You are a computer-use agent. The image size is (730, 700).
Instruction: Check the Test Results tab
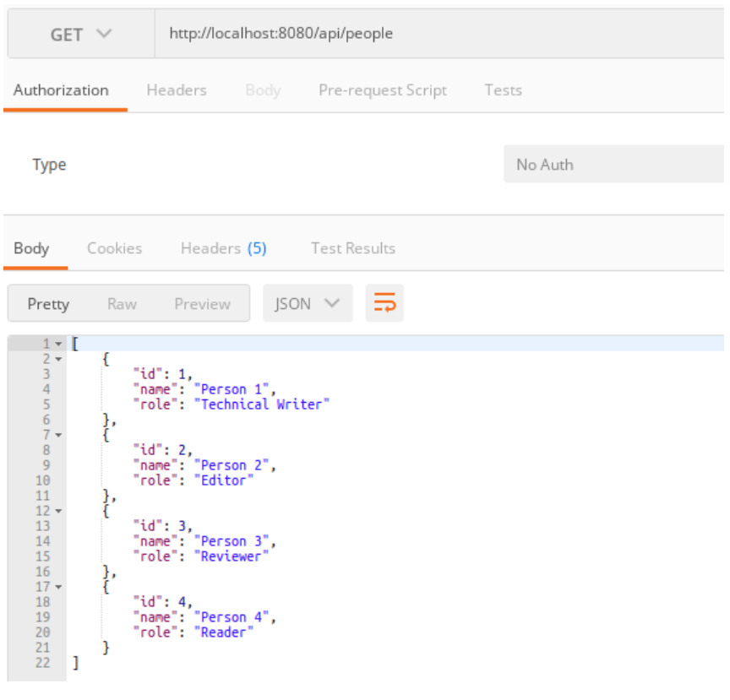(352, 248)
